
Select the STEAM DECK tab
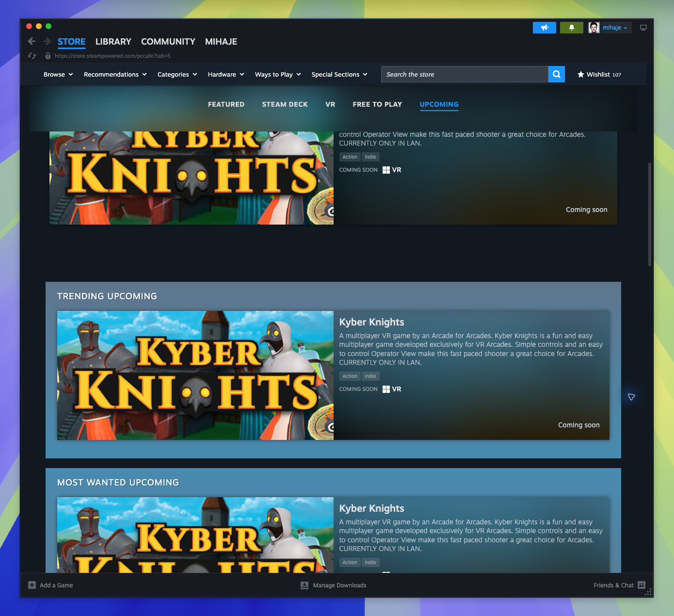tap(285, 104)
